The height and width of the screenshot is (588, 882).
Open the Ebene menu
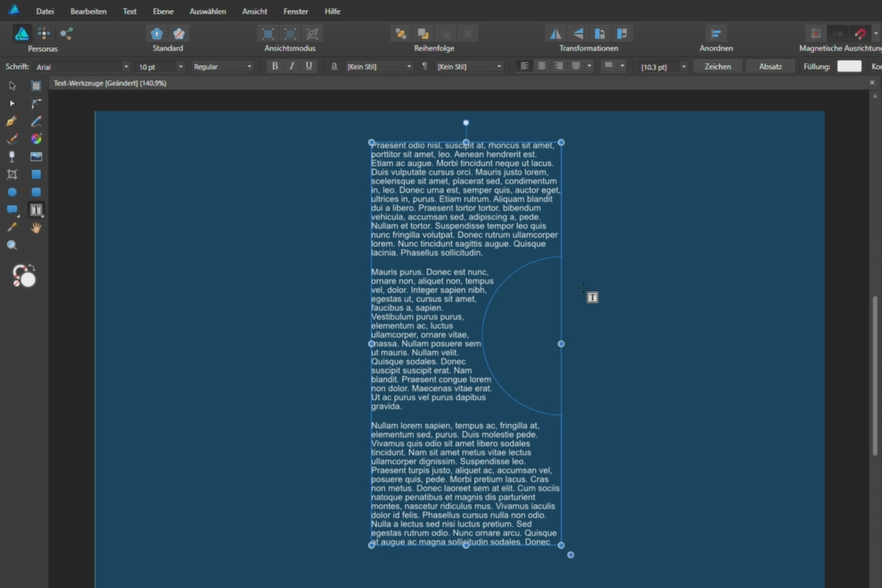163,12
